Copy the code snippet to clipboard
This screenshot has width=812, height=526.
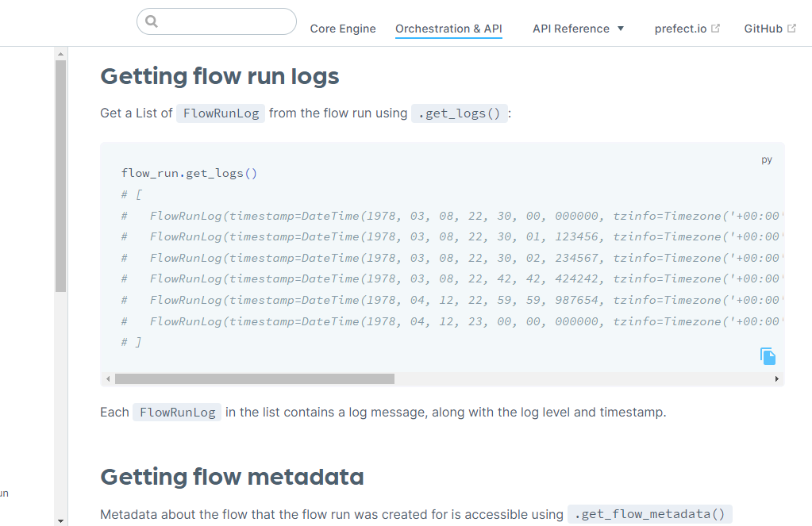click(x=767, y=355)
